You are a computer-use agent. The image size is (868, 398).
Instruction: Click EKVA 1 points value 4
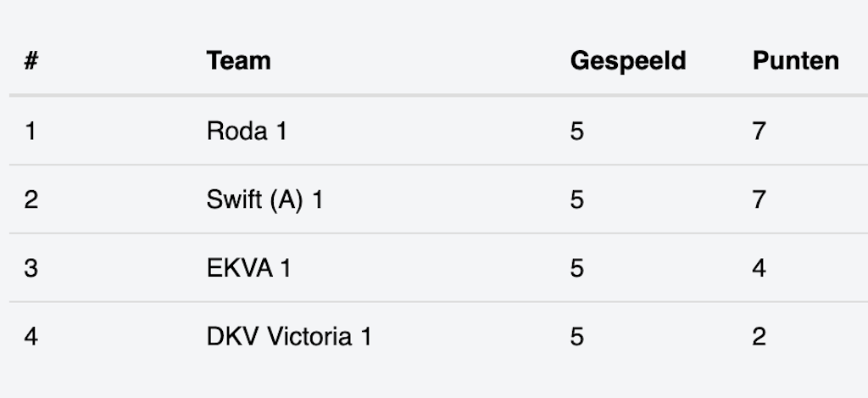click(x=759, y=268)
